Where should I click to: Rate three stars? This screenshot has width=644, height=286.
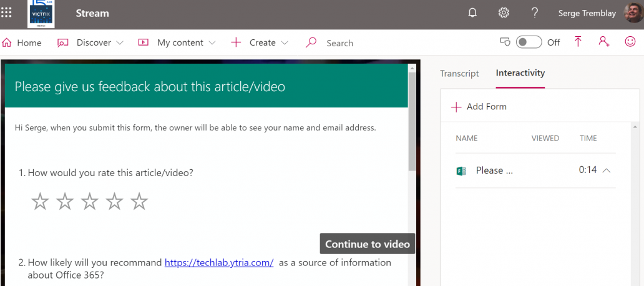tap(89, 201)
